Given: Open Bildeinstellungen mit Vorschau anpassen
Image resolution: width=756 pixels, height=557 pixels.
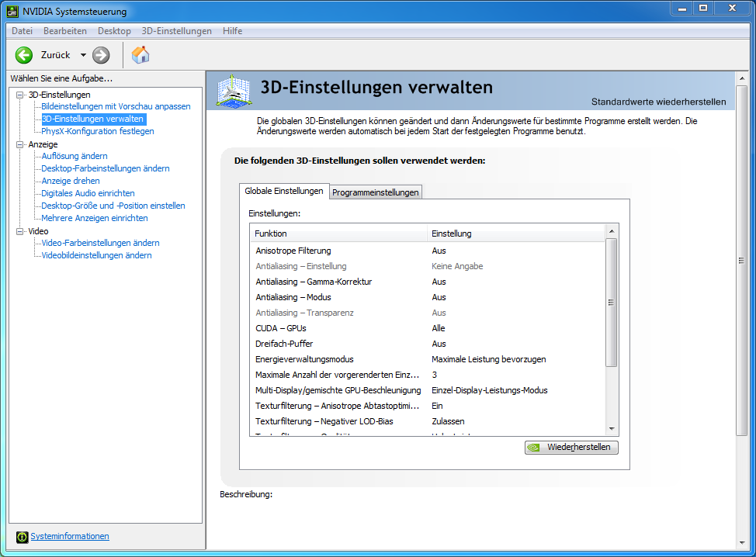Looking at the screenshot, I should (116, 106).
